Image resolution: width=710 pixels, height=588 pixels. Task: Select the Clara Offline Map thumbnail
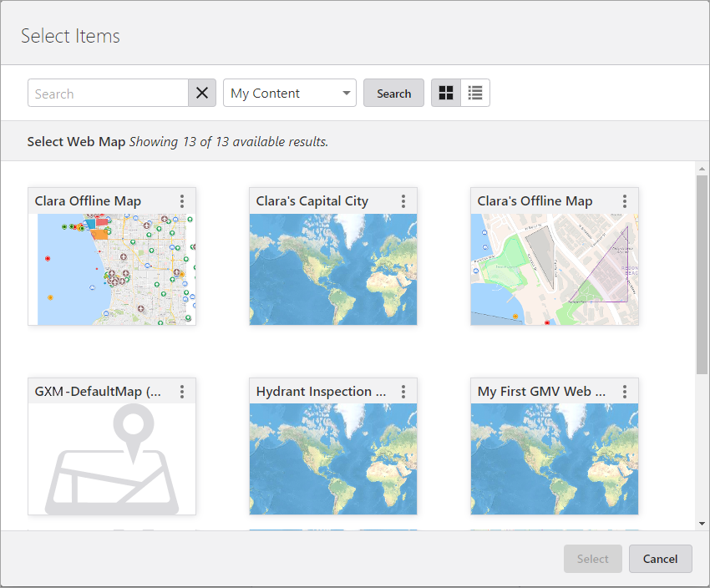[x=112, y=269]
